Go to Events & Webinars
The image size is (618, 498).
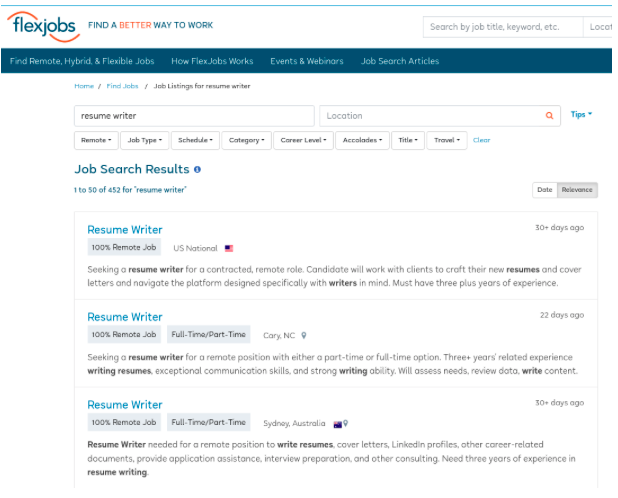click(x=307, y=61)
